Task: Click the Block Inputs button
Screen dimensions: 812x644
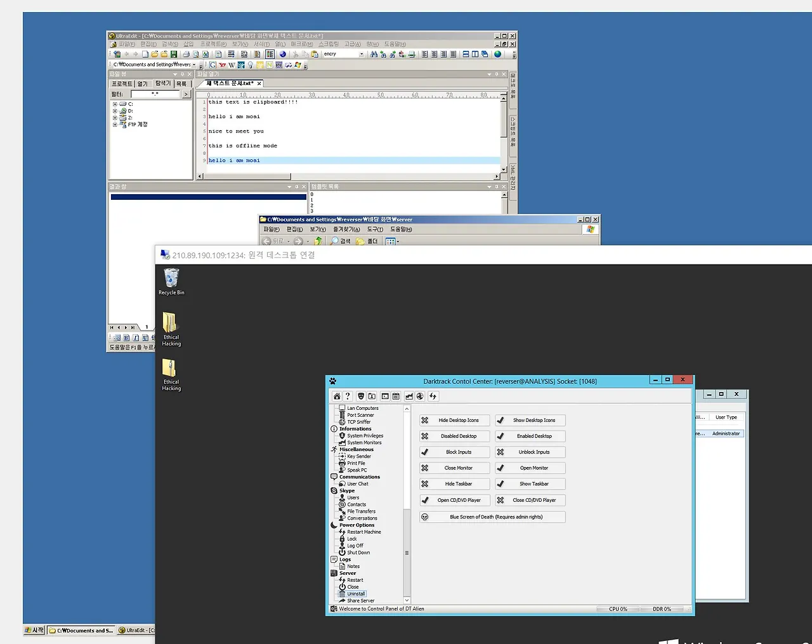Action: coord(454,452)
